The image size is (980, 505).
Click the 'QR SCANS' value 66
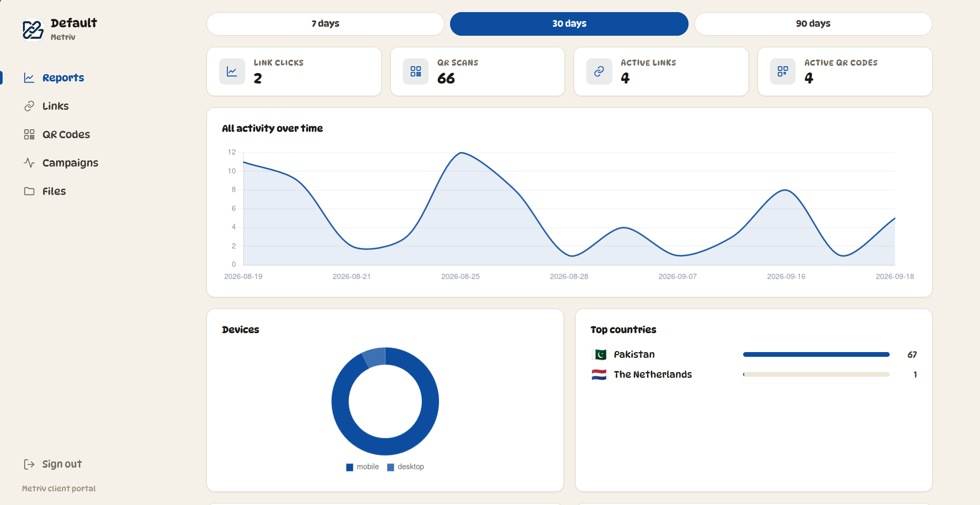coord(446,78)
